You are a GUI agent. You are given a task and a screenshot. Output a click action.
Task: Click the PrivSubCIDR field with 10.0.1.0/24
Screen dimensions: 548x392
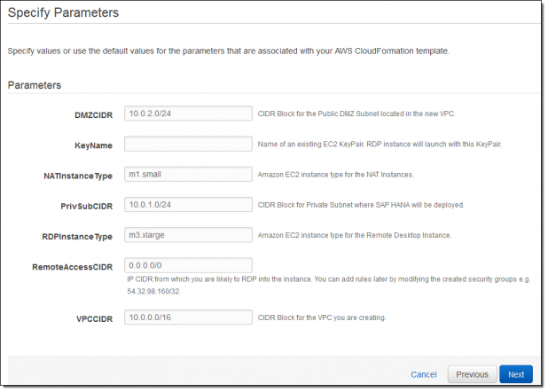point(188,205)
